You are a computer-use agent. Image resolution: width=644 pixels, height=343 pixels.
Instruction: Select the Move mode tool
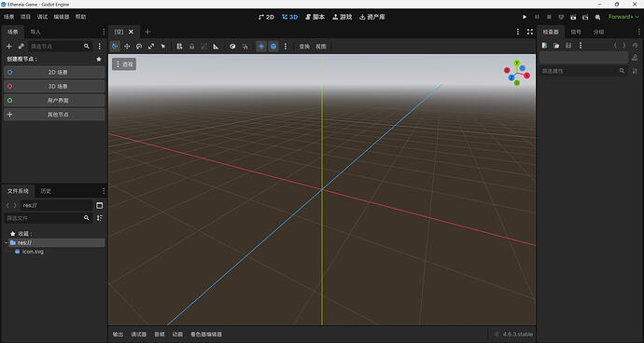[x=127, y=47]
